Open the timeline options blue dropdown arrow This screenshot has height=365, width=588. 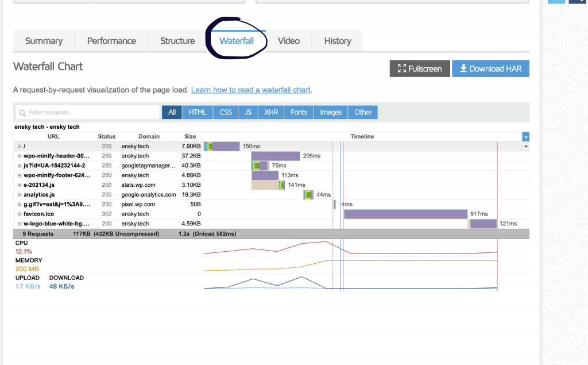[x=525, y=137]
